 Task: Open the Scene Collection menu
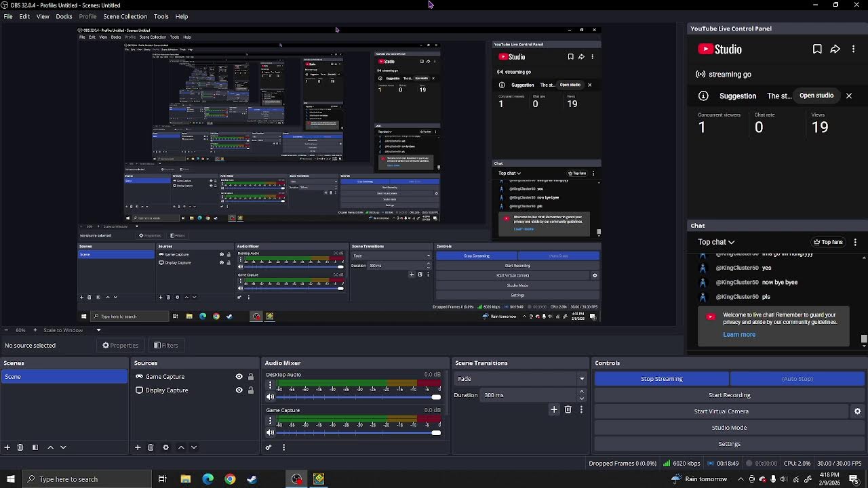coord(125,16)
